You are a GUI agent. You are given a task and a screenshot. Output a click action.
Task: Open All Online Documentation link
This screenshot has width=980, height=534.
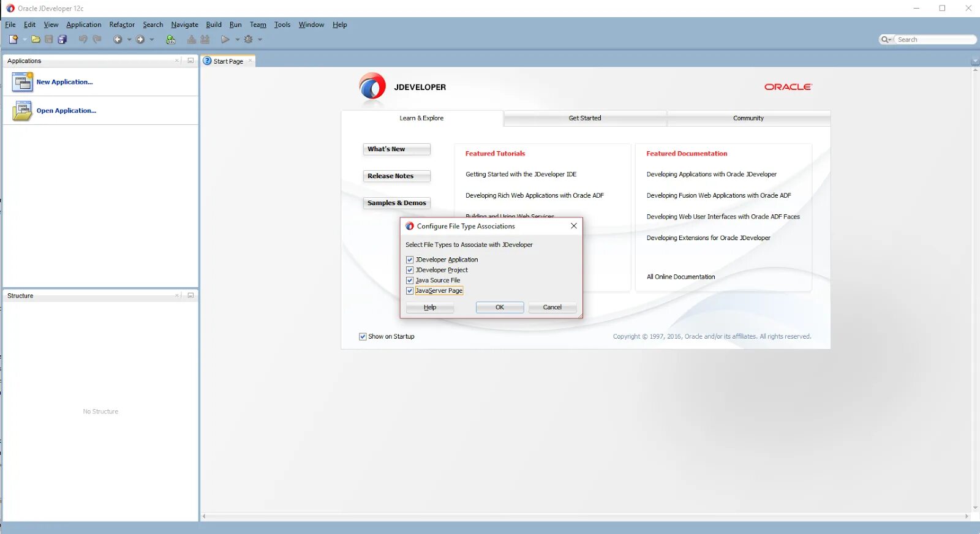coord(680,277)
